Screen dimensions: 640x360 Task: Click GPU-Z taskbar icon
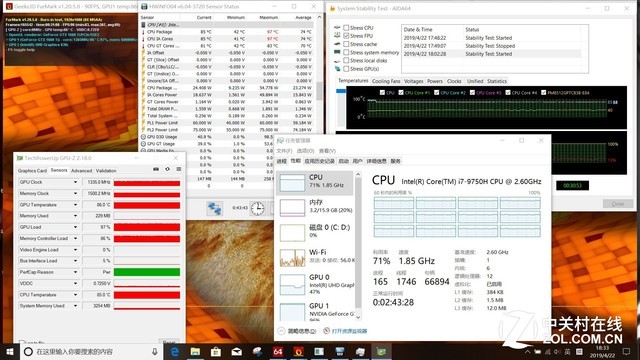(381, 351)
